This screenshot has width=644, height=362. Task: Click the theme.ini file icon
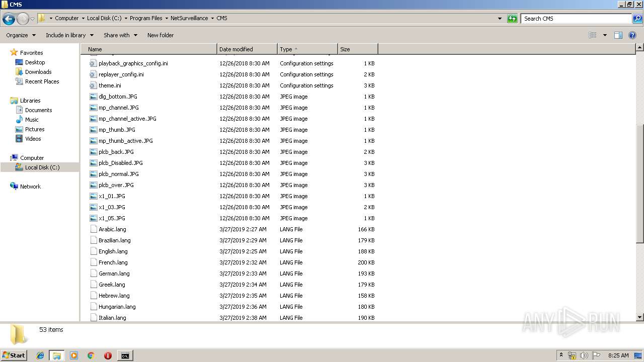93,85
